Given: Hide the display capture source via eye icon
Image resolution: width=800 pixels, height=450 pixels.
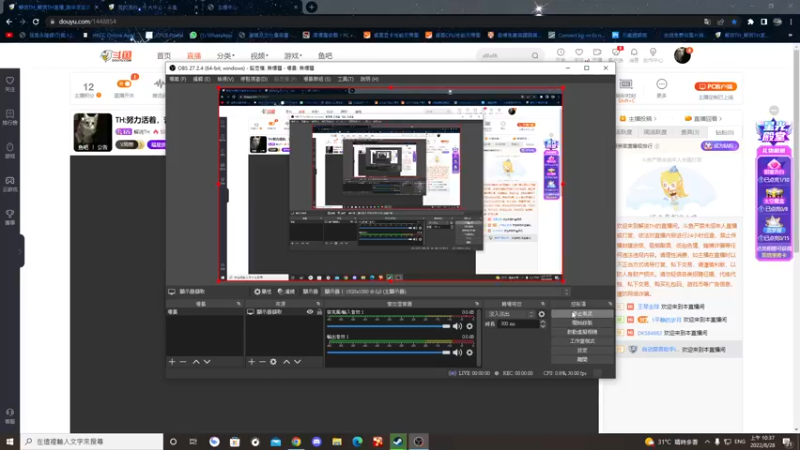Looking at the screenshot, I should click(x=310, y=312).
